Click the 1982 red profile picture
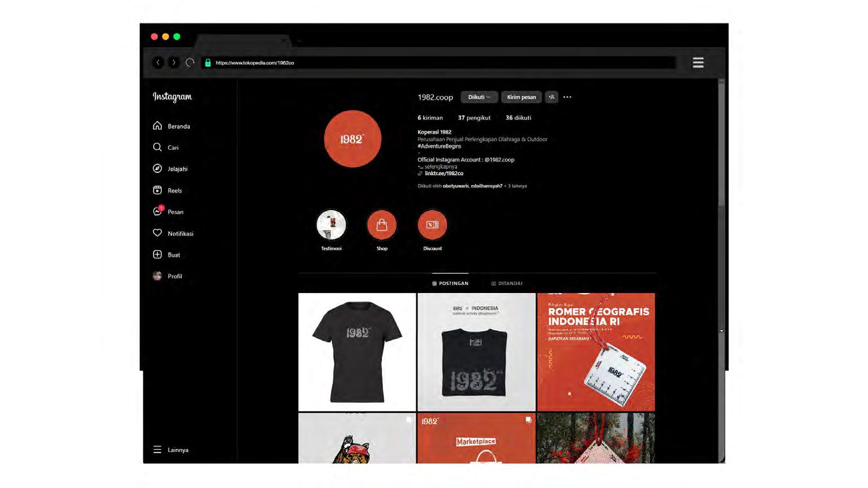This screenshot has height=488, width=868. click(x=352, y=139)
